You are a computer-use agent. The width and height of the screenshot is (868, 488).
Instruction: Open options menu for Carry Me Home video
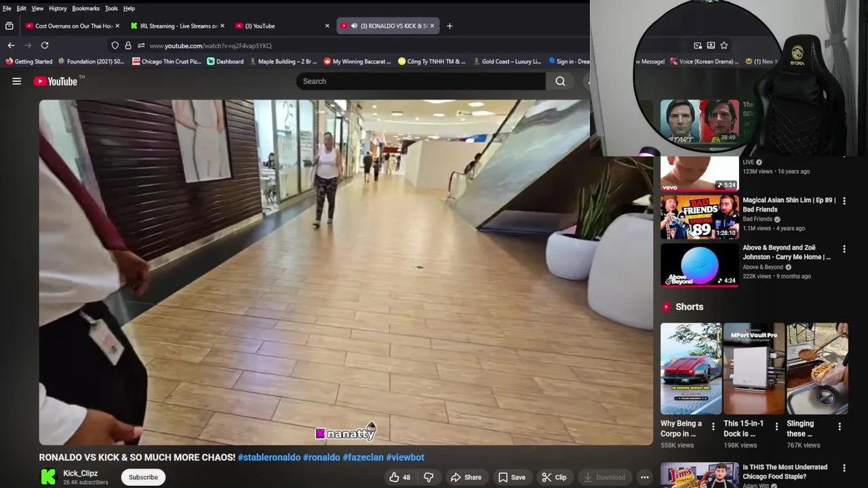coord(844,249)
